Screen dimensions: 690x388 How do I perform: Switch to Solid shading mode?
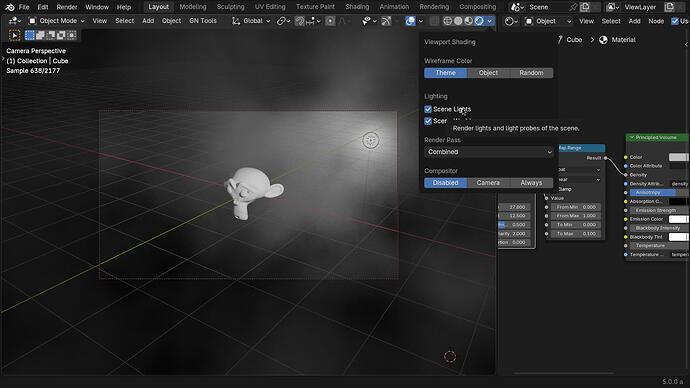[458, 21]
